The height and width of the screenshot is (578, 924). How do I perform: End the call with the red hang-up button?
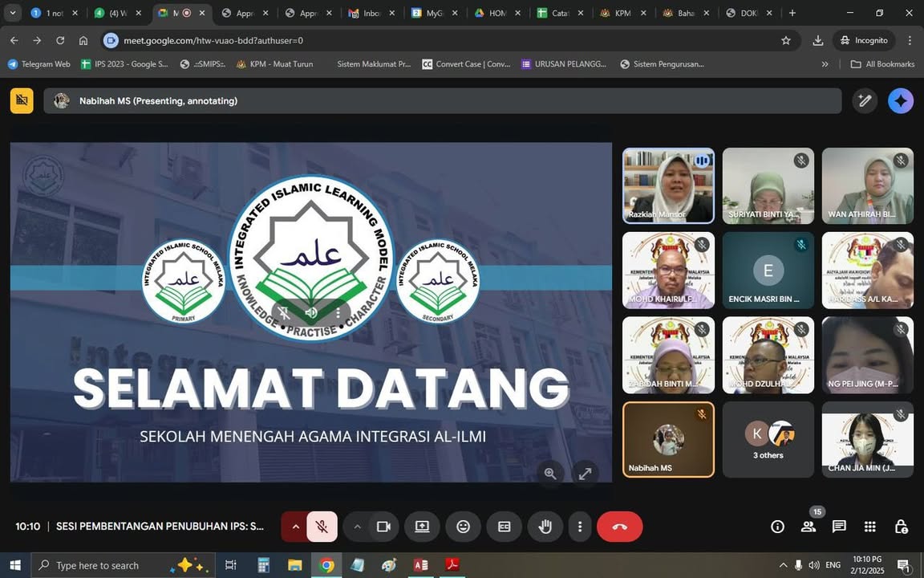[x=619, y=527]
